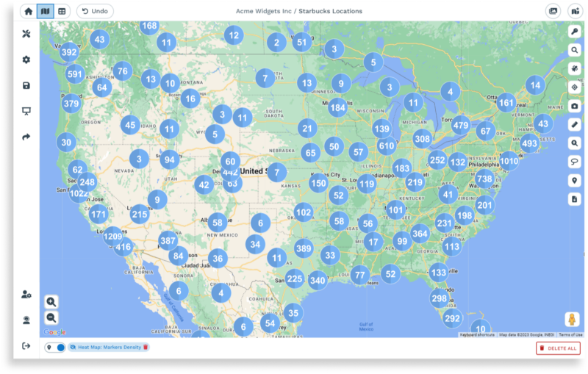Screen dimensions: 588x374
Task: Delete the Heat Map layer with trash icon
Action: (x=146, y=348)
